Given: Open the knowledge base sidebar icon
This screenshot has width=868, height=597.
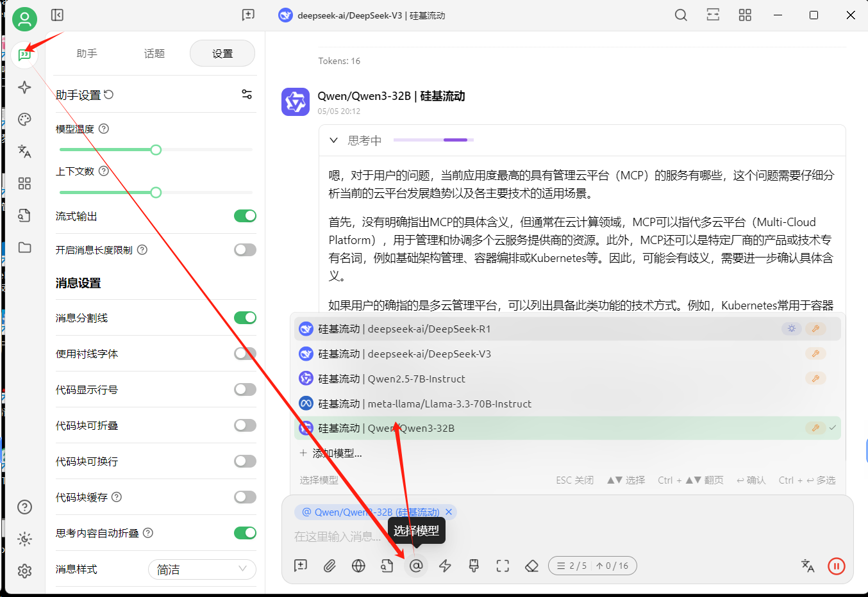Looking at the screenshot, I should coord(24,215).
